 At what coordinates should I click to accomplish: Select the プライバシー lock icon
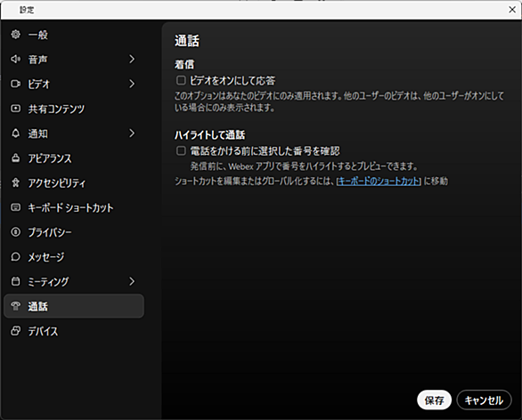(x=16, y=231)
